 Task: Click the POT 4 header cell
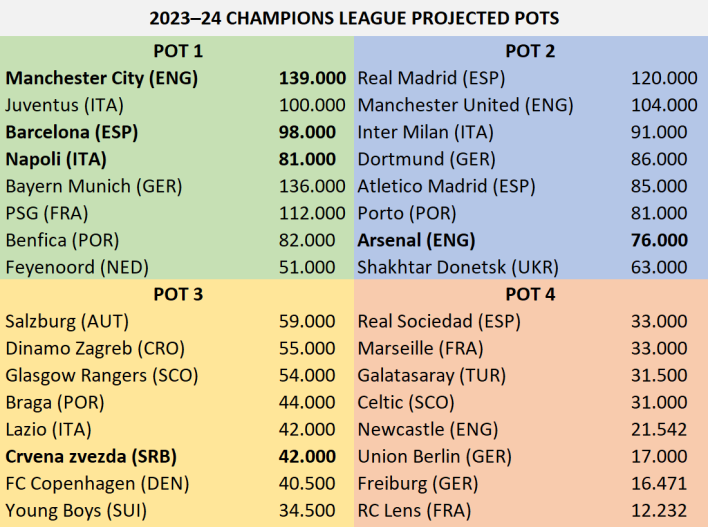click(530, 294)
